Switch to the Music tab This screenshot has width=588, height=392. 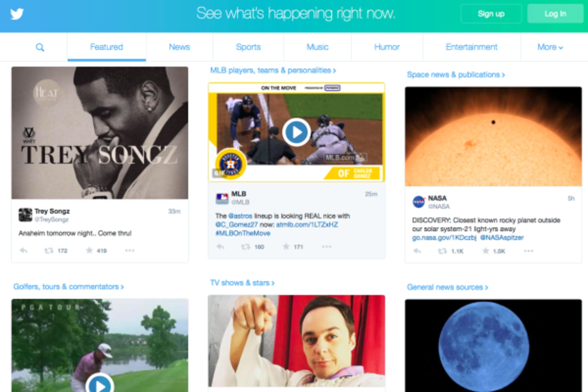coord(318,47)
